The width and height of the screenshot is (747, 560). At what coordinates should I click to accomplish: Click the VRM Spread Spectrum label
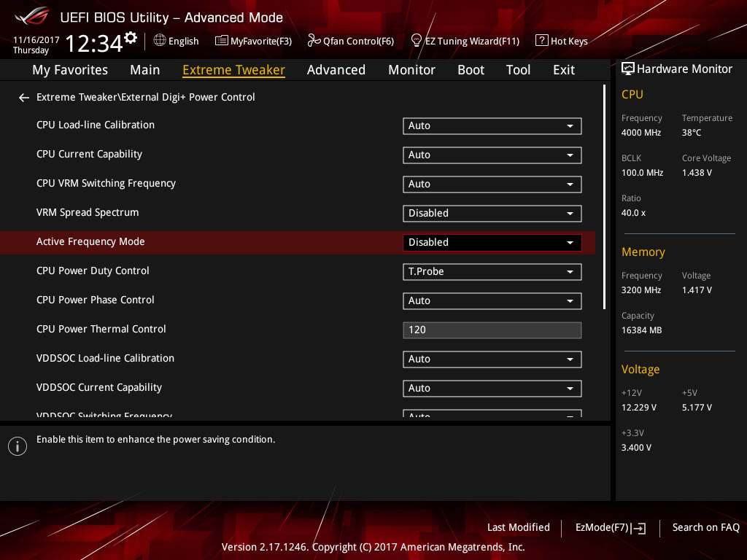coord(88,212)
